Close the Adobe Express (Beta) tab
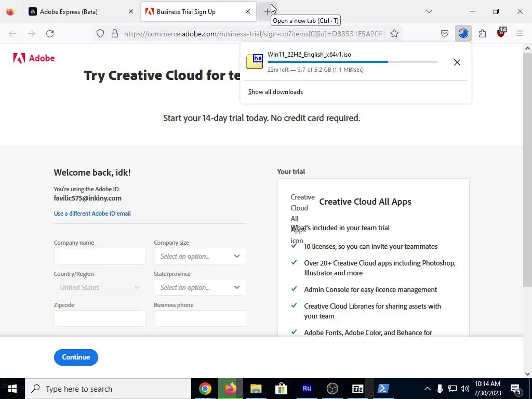The image size is (532, 399). click(x=131, y=11)
